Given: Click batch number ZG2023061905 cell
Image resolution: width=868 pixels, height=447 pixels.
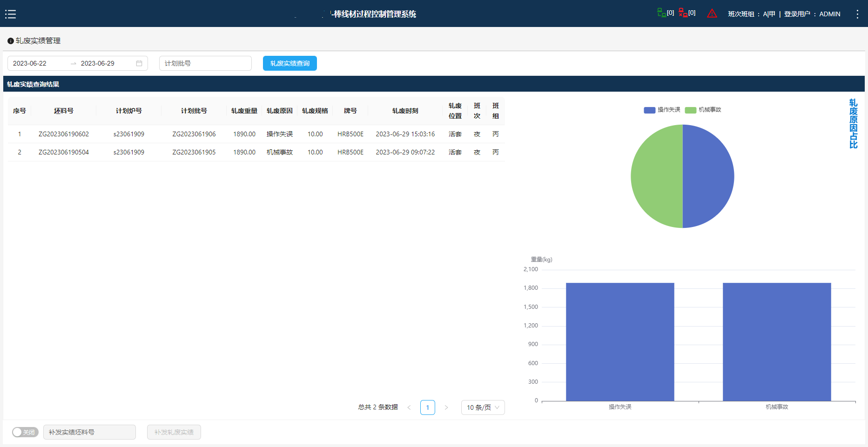Looking at the screenshot, I should 194,152.
